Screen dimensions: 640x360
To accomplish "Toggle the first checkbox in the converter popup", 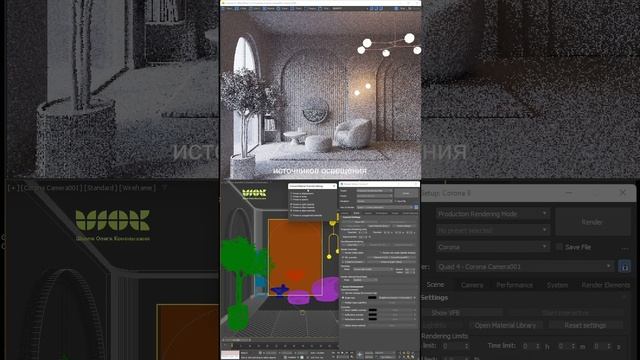I will pyautogui.click(x=291, y=193).
